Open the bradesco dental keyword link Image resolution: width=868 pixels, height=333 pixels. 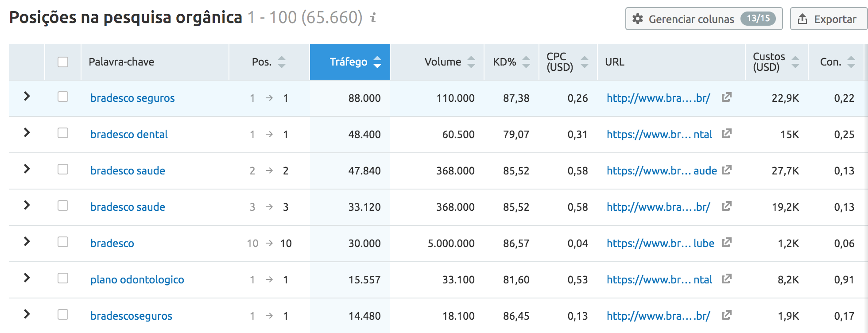click(129, 135)
